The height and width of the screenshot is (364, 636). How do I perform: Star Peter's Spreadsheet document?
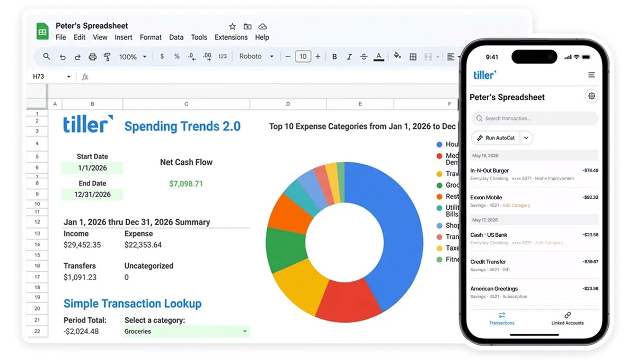(232, 26)
